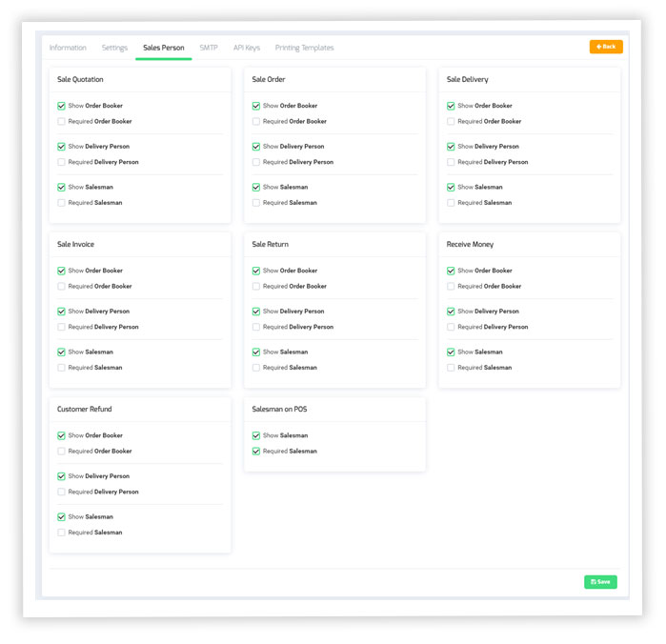Screen dimensions: 666x644
Task: Disable Show Salesman in Salesman on POS
Action: pos(256,436)
